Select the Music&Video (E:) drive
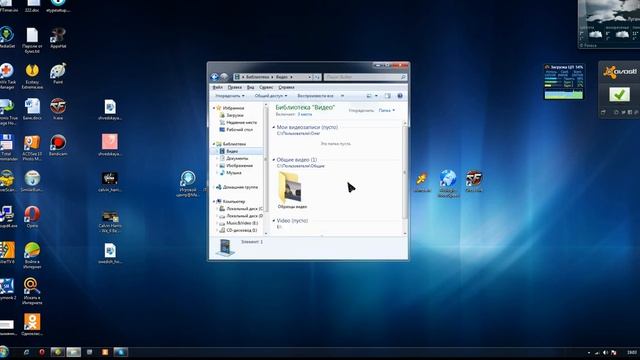Viewport: 640px width, 360px height. (x=239, y=223)
